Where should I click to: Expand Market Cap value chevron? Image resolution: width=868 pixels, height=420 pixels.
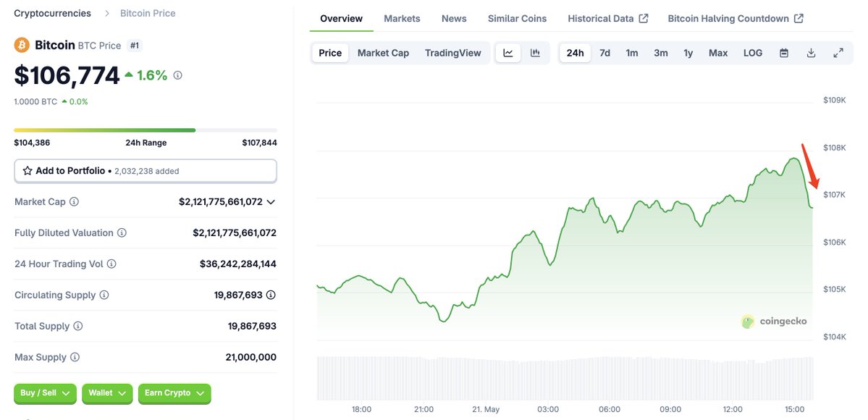coord(271,202)
